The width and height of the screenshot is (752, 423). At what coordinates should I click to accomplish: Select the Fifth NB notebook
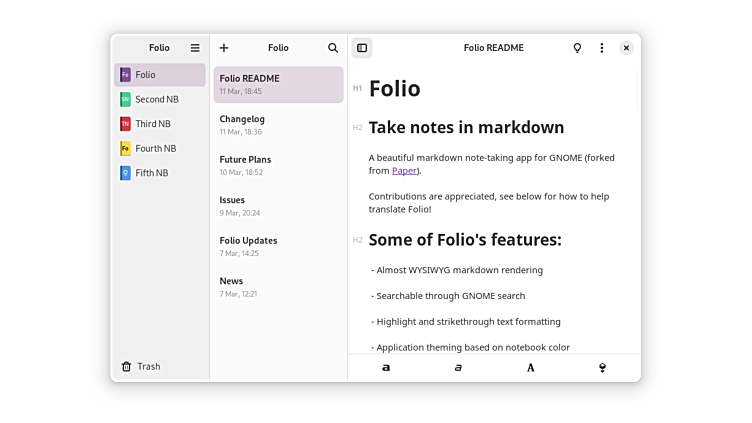coord(152,173)
